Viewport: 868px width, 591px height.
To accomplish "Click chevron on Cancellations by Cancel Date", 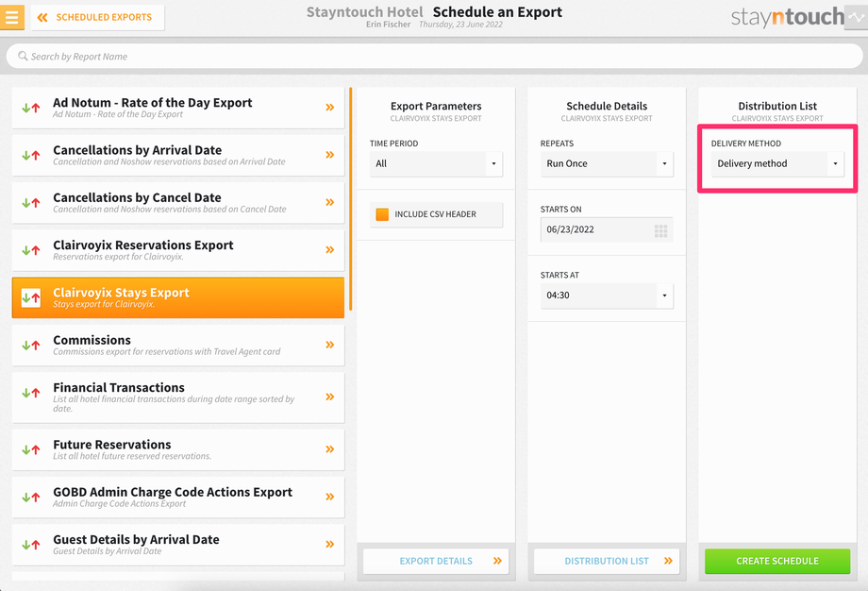I will point(330,202).
